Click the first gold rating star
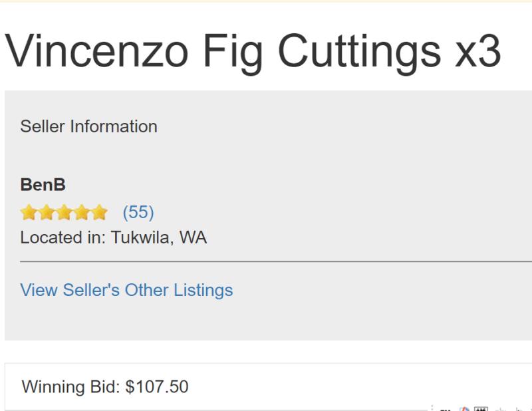532x411 pixels. click(29, 212)
